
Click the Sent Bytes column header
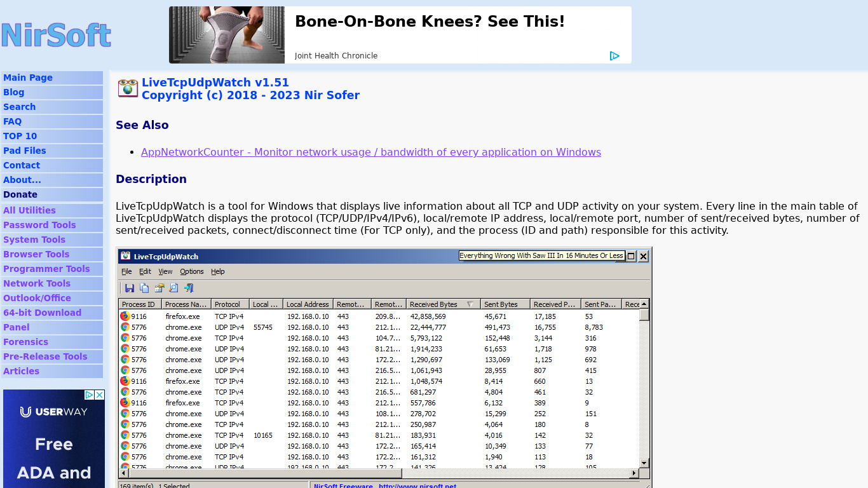[505, 304]
